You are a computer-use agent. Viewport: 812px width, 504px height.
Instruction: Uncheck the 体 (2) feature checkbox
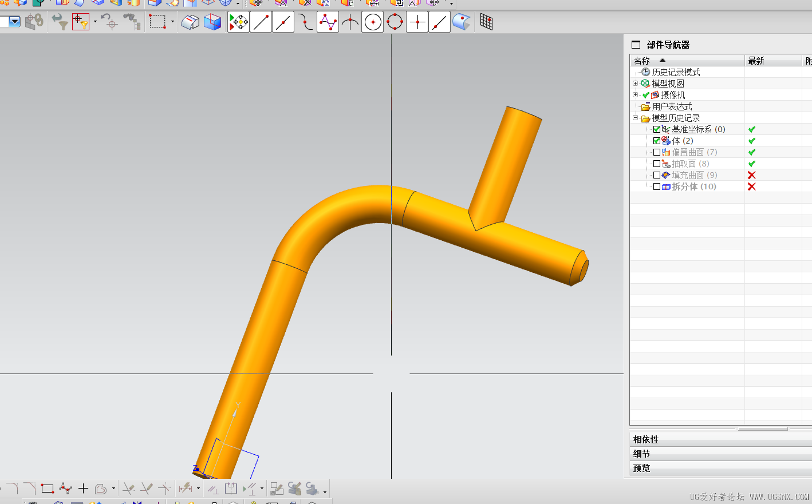657,141
